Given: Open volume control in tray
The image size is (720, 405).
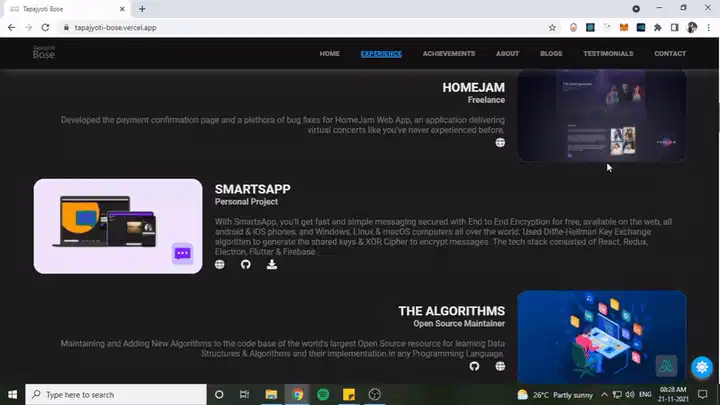Looking at the screenshot, I should (630, 394).
